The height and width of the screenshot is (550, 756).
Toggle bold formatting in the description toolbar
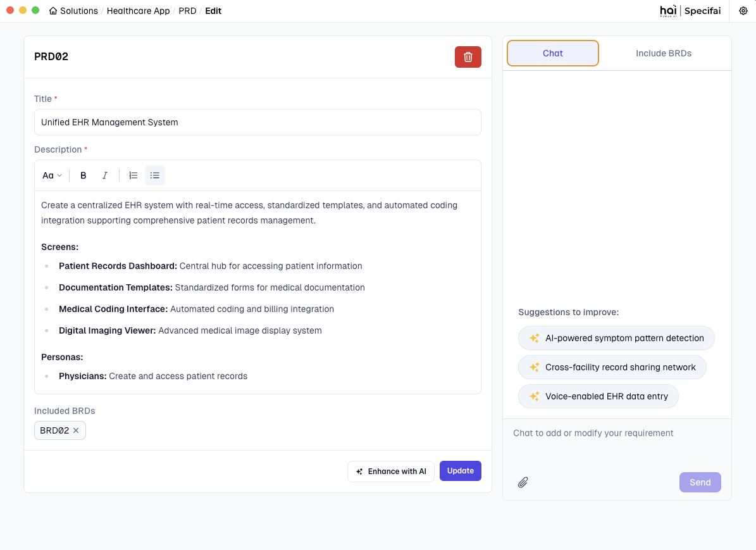pyautogui.click(x=83, y=175)
